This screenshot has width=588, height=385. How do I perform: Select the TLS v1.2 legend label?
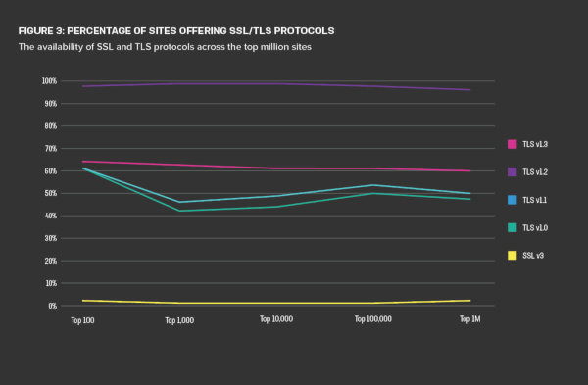point(535,172)
